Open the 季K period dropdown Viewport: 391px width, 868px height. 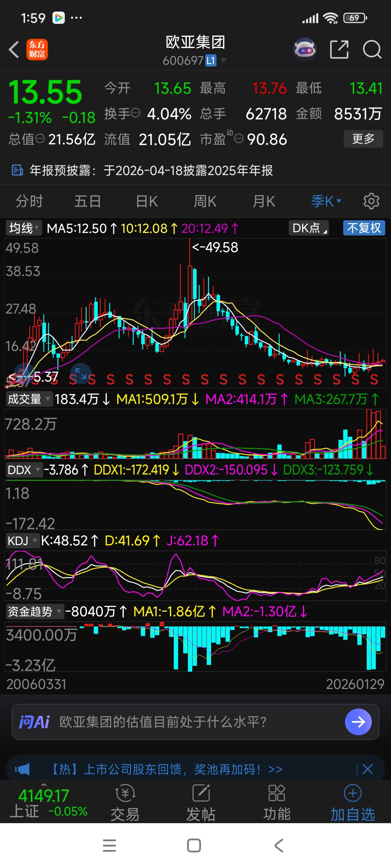pos(326,201)
